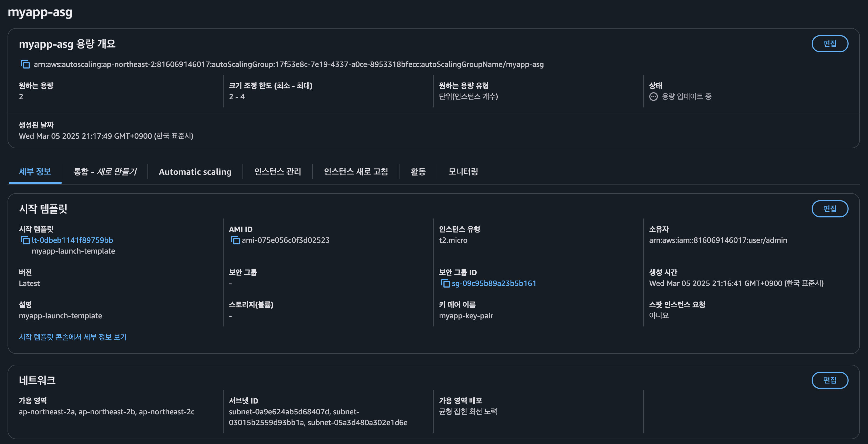
Task: Copy the auto scaling group ARN
Action: pyautogui.click(x=25, y=64)
